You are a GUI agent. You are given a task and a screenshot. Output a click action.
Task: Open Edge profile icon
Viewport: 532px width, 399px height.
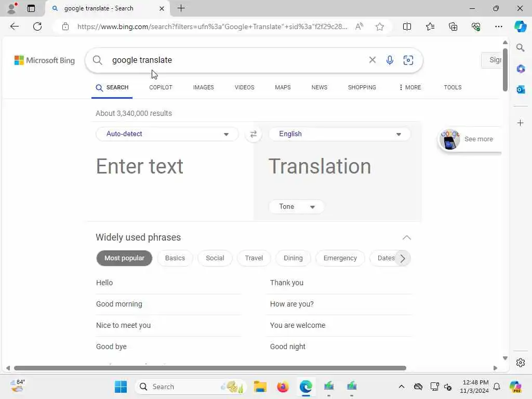12,8
